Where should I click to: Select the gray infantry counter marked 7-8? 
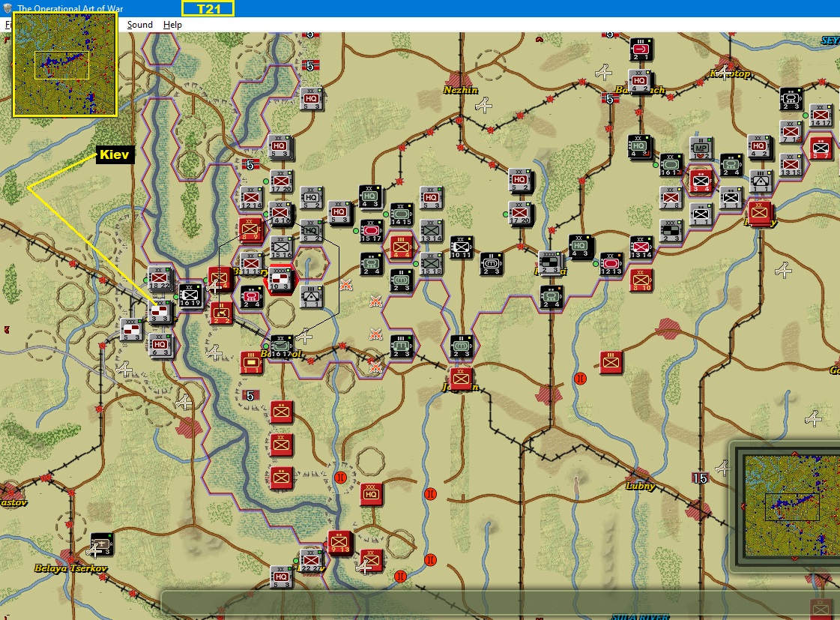(671, 198)
